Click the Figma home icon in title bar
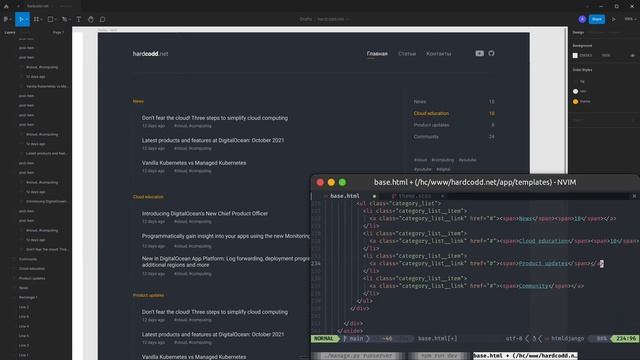The image size is (640, 360). (x=6, y=6)
